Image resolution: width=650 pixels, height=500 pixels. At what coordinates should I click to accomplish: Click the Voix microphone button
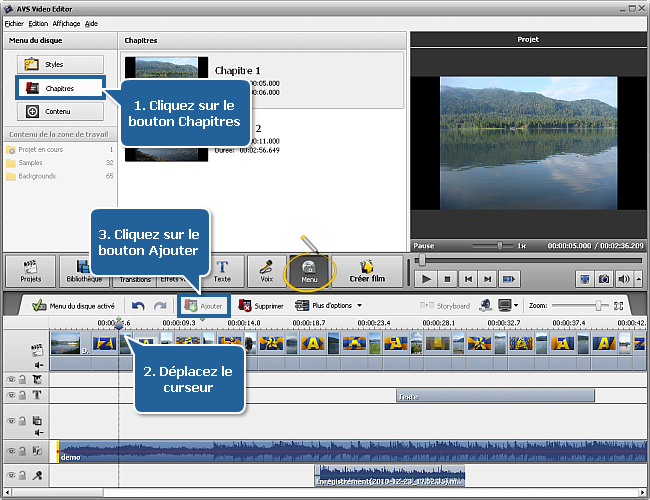[x=267, y=271]
